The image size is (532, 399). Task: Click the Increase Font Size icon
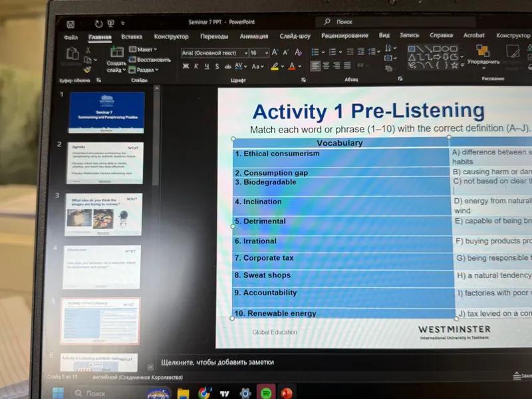[275, 53]
